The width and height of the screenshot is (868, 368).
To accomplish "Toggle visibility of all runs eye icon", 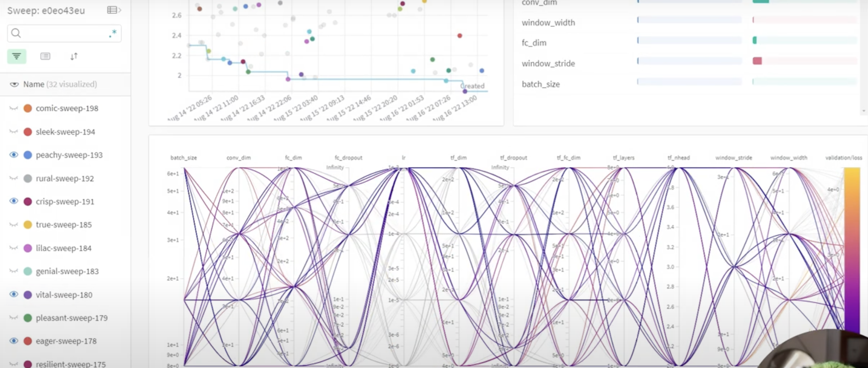I will pos(14,84).
